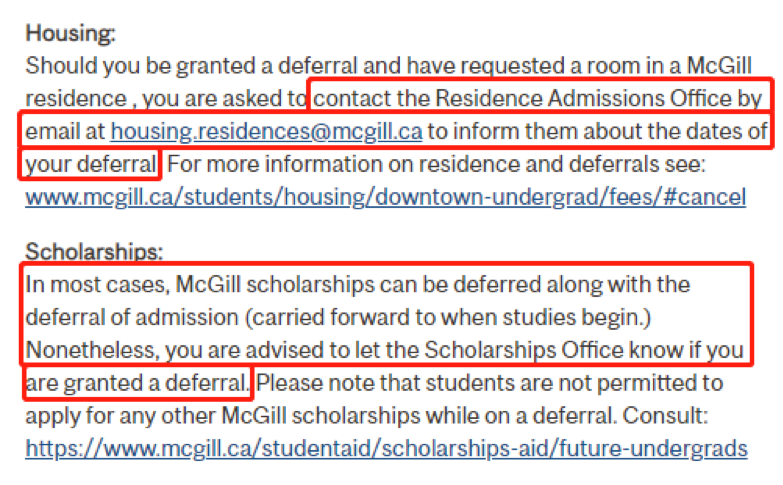Open the housing.residences@mcgill.ca email link
This screenshot has height=485, width=783.
click(x=266, y=132)
